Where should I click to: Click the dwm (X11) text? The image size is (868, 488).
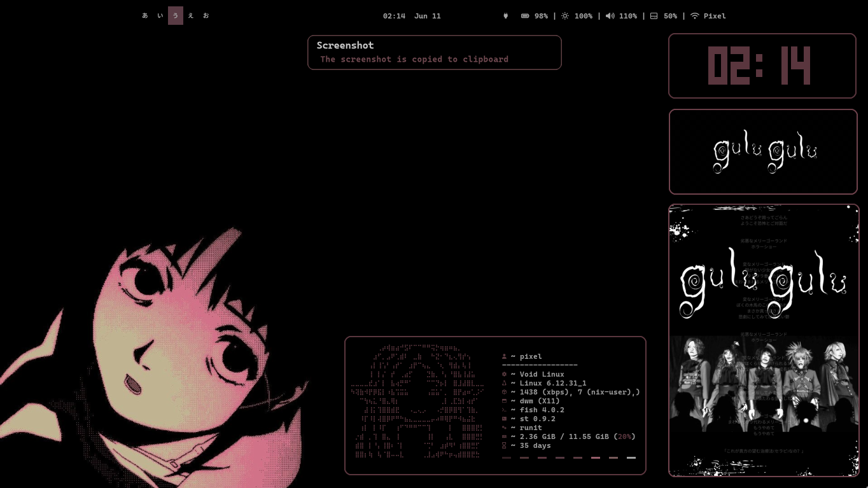pyautogui.click(x=540, y=401)
